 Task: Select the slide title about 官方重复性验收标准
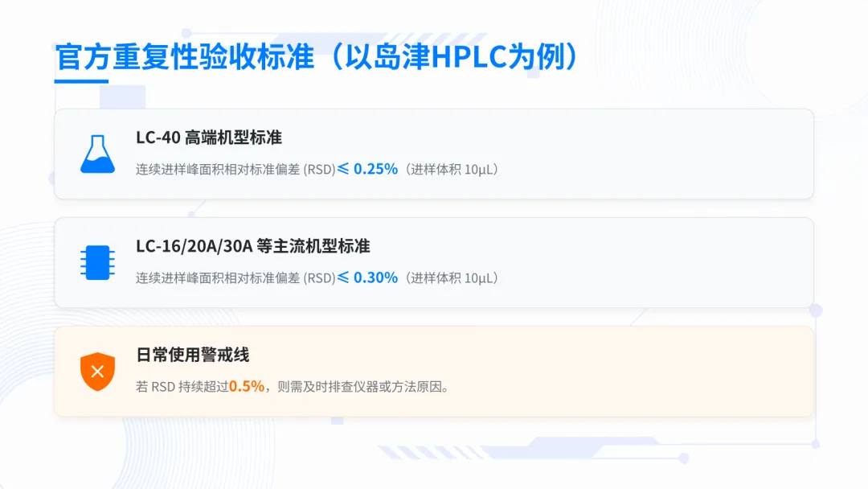(317, 57)
